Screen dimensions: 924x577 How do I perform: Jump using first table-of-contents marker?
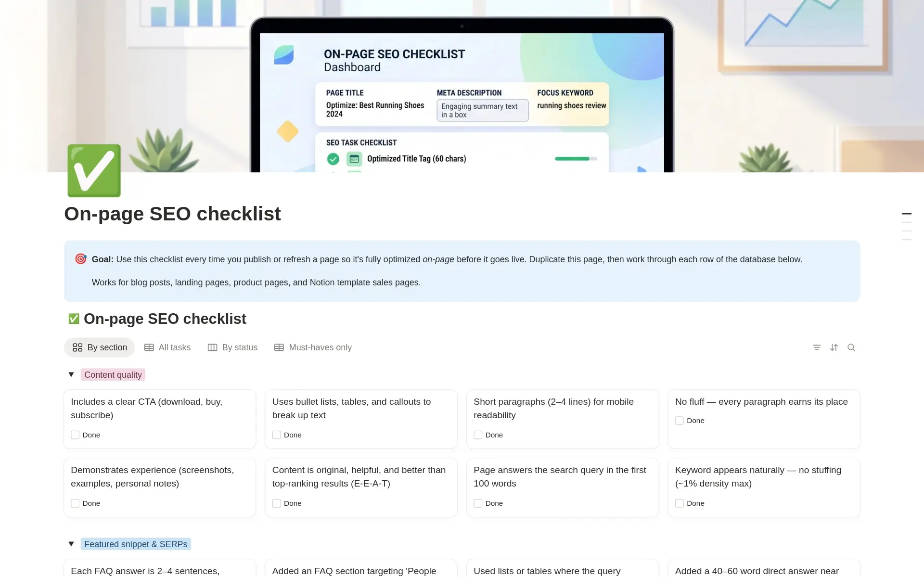(907, 214)
